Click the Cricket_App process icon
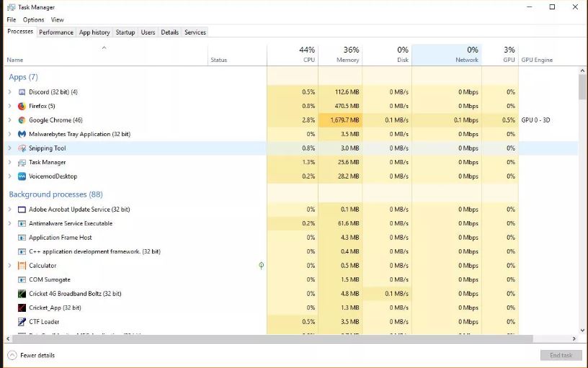The height and width of the screenshot is (368, 588). (22, 308)
